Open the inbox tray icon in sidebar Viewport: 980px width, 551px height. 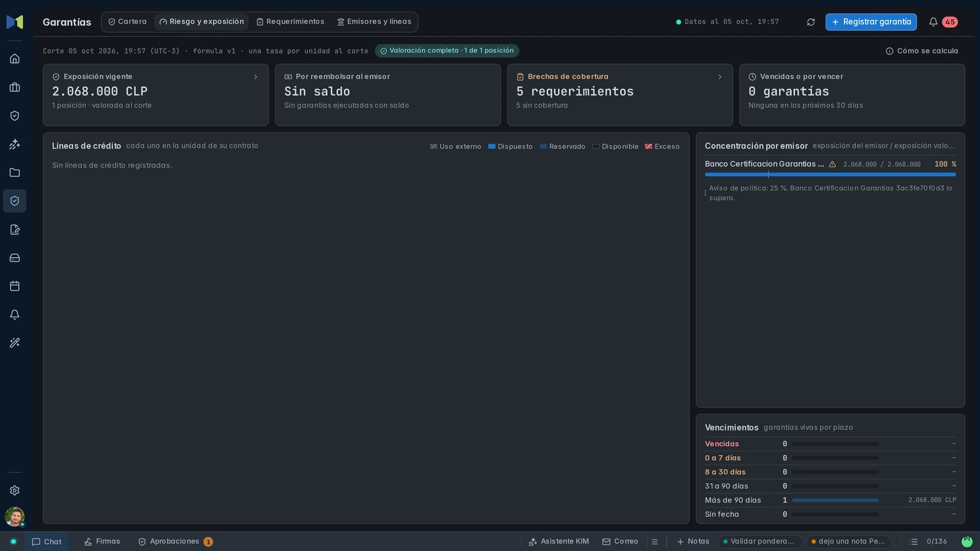click(x=15, y=258)
